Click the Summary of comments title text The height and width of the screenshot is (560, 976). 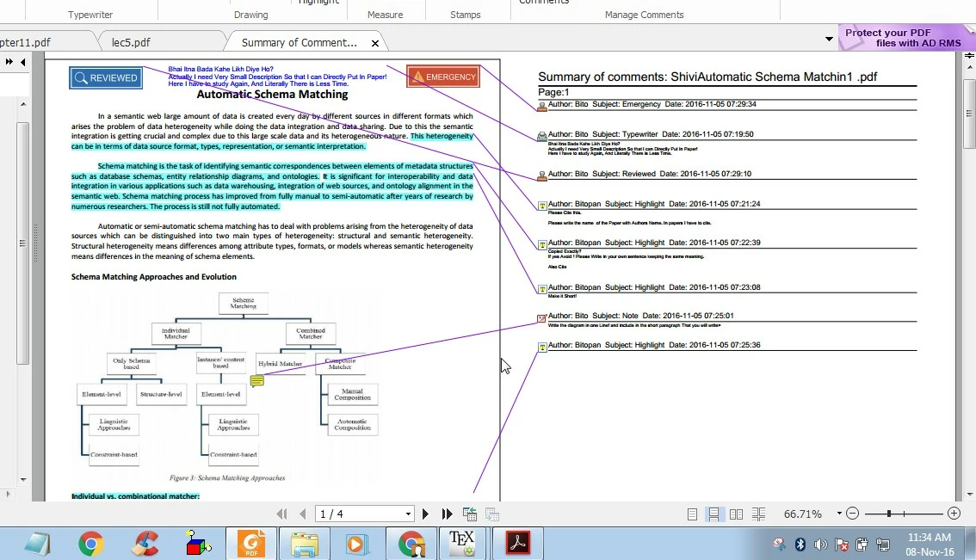click(x=707, y=77)
